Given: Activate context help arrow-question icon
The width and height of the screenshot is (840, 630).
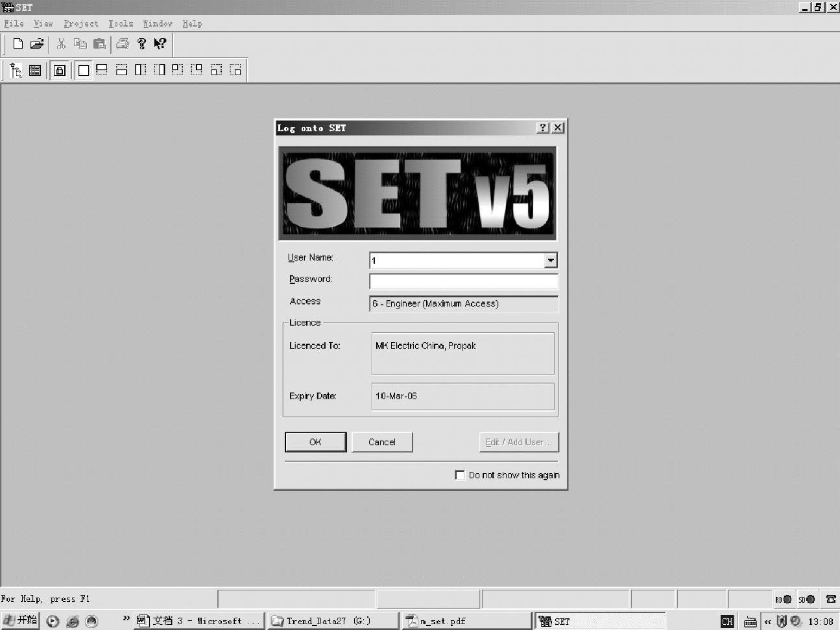Looking at the screenshot, I should pyautogui.click(x=160, y=44).
